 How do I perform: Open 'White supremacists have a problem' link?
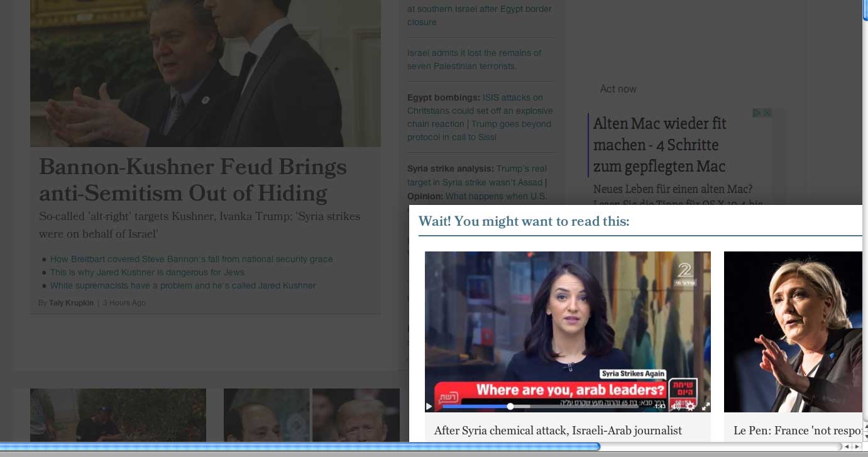tap(183, 285)
